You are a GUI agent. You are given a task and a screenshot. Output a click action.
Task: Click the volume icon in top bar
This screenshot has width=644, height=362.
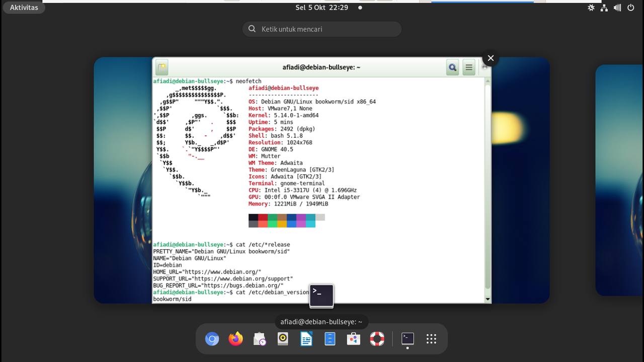coord(617,8)
